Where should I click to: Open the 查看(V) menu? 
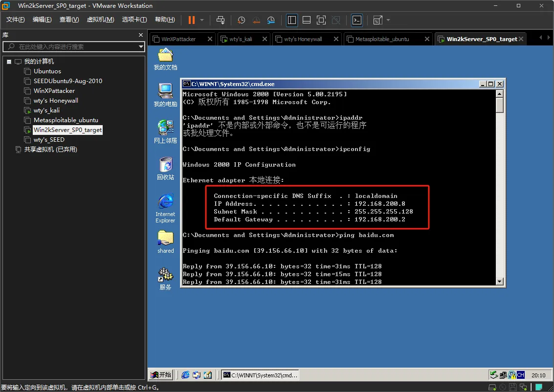(x=69, y=20)
